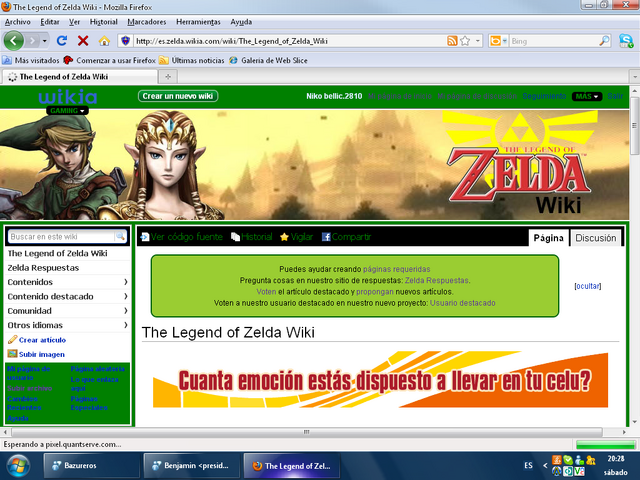Expand the Comunidad sidebar menu
This screenshot has height=480, width=640.
[68, 311]
